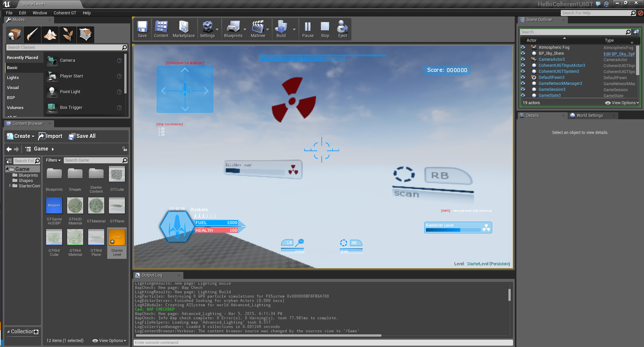Click the Edit BP_Sky_Sphere link

pyautogui.click(x=619, y=54)
